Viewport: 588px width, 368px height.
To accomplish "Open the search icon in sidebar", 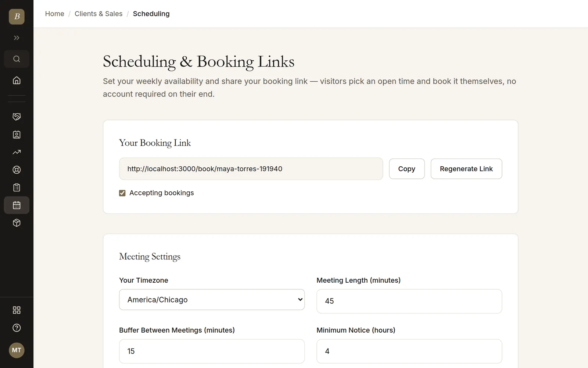I will 17,59.
